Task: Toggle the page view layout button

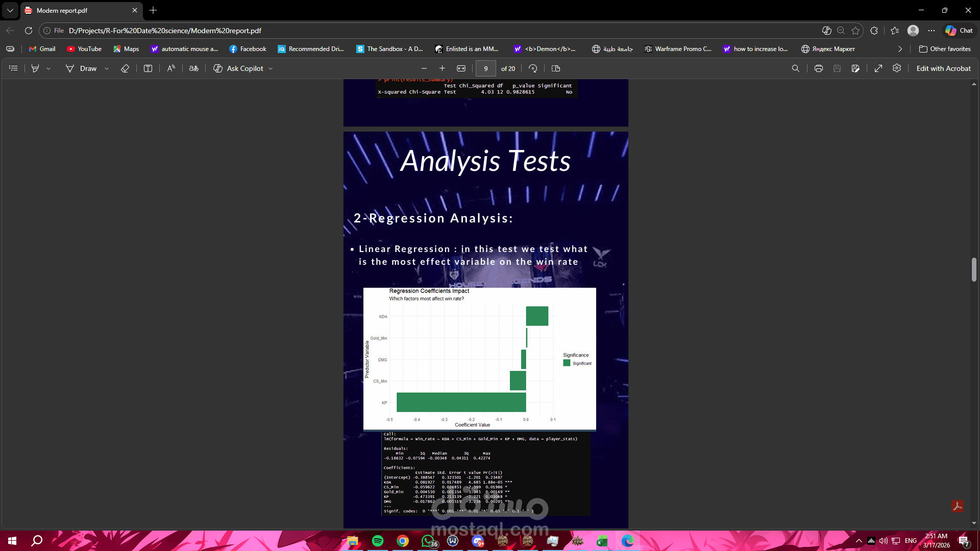Action: (556, 68)
